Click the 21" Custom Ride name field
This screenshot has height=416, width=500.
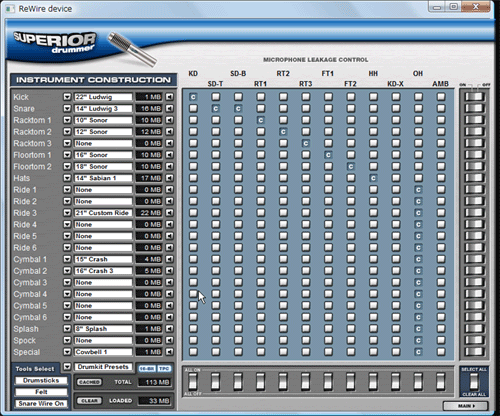click(103, 213)
